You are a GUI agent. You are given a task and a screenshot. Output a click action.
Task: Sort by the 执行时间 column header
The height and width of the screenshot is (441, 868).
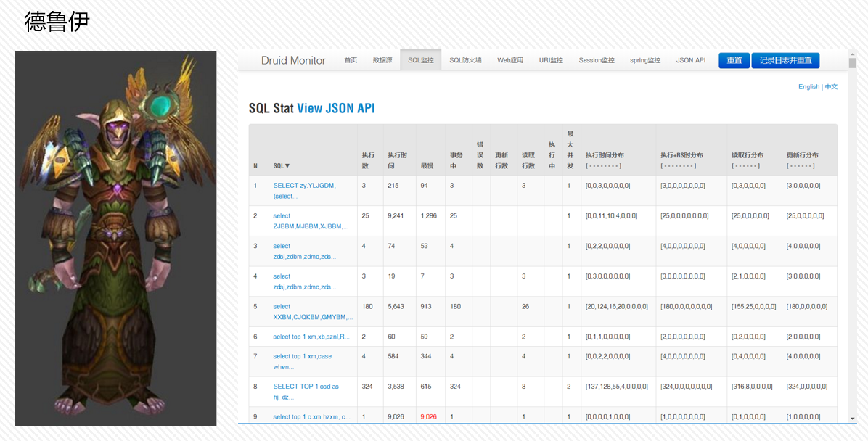[x=398, y=160]
